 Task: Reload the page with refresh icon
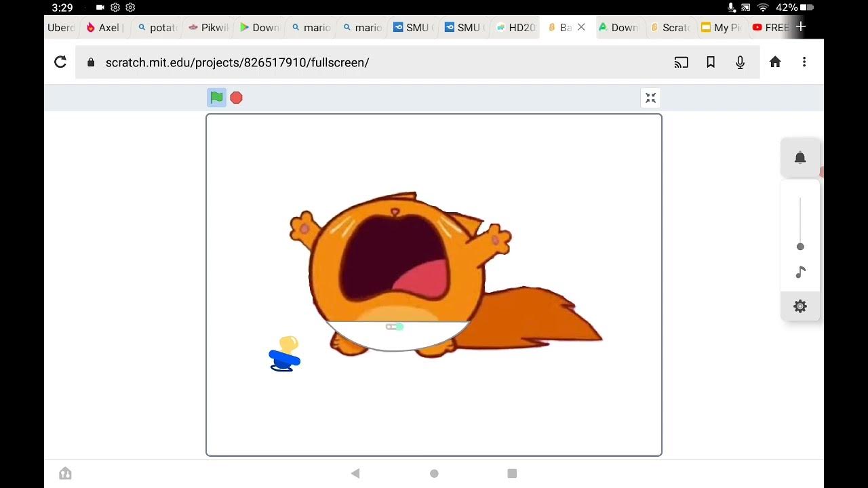[x=60, y=62]
